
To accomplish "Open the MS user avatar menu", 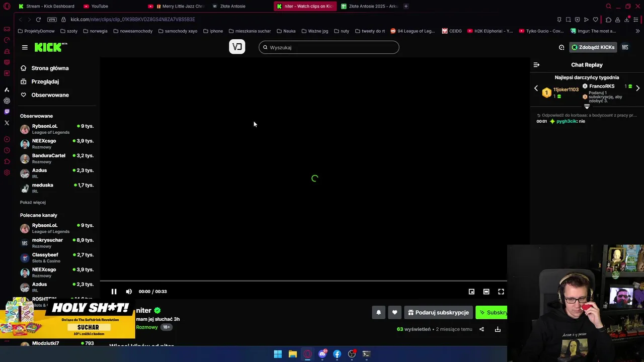I will tap(625, 47).
